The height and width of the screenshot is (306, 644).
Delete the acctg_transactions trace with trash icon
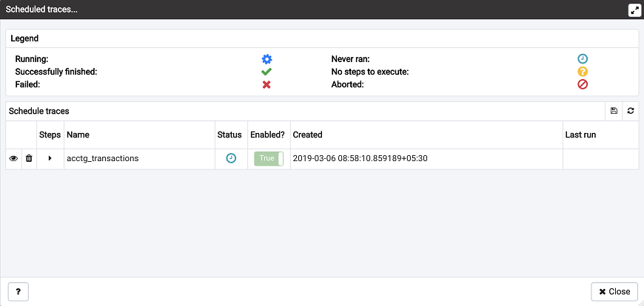pos(29,158)
